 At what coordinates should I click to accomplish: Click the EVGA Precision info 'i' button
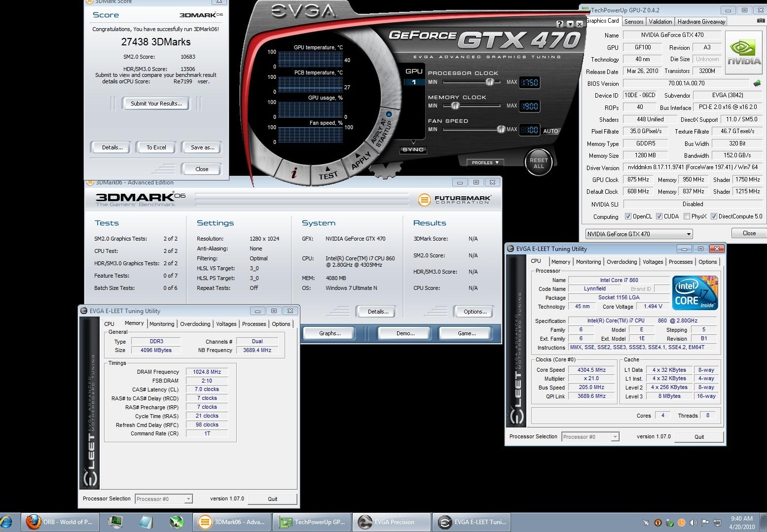tap(294, 173)
